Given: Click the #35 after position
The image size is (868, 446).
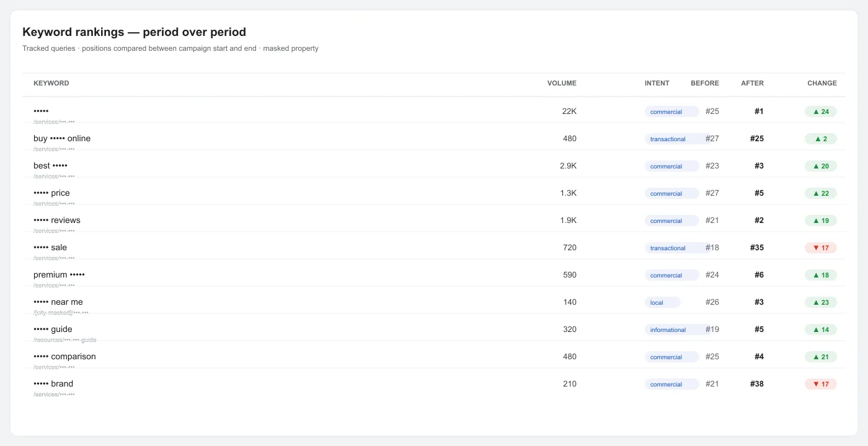Looking at the screenshot, I should click(757, 248).
